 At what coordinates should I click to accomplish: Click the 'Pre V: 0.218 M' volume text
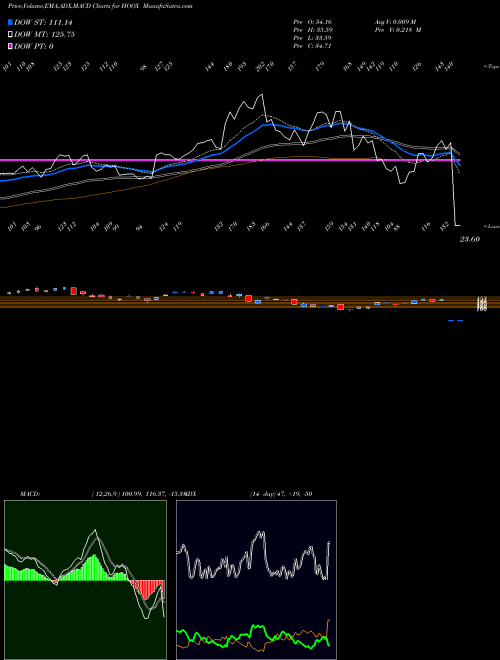click(398, 30)
